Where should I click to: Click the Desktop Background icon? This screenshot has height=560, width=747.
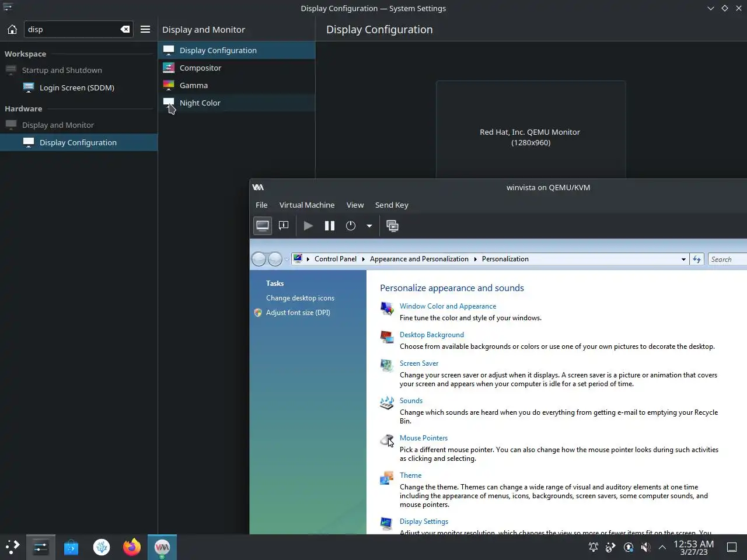pyautogui.click(x=386, y=337)
